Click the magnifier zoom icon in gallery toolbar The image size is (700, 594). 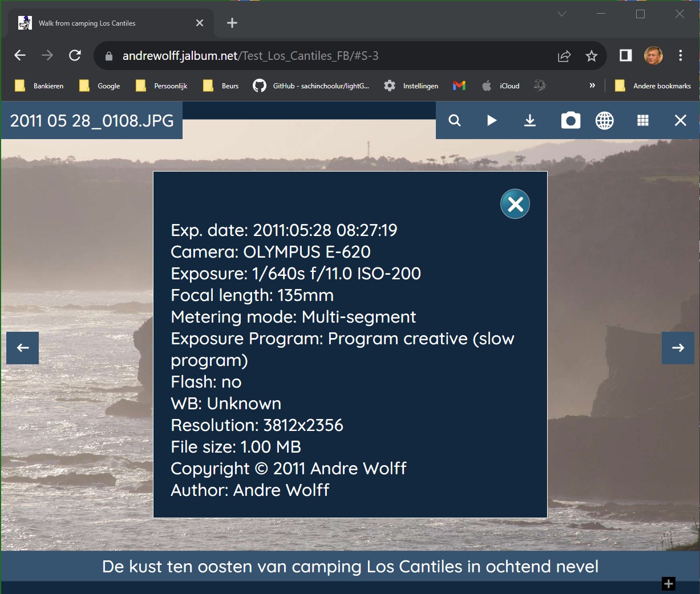click(455, 120)
